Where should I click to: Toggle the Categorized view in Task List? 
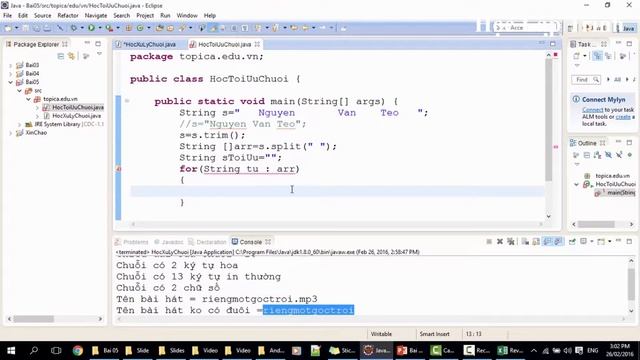pos(598,56)
